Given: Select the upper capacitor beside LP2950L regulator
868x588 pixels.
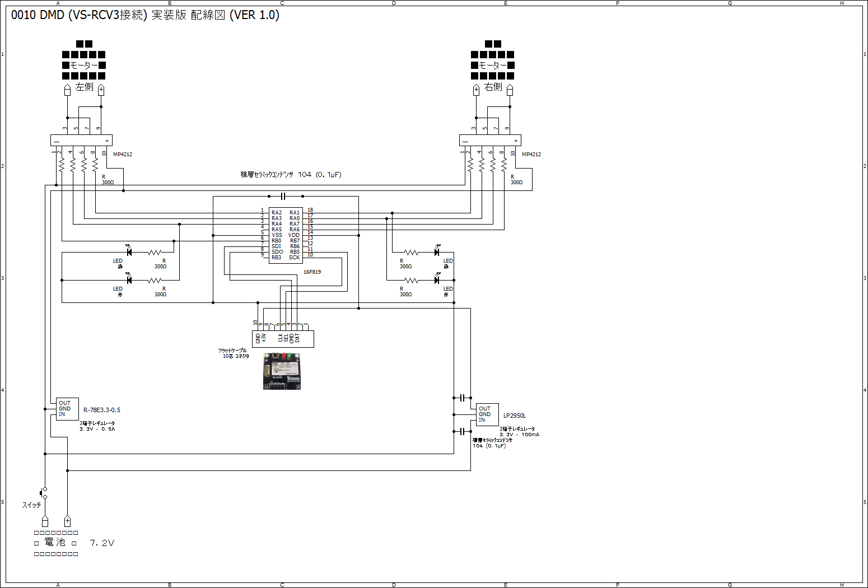Looking at the screenshot, I should pyautogui.click(x=463, y=398).
